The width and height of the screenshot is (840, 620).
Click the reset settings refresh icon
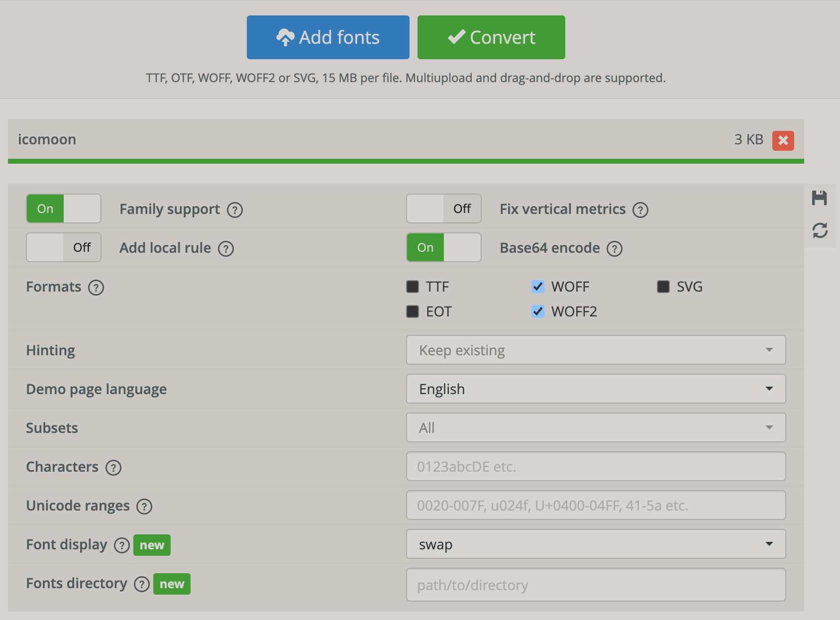[820, 230]
